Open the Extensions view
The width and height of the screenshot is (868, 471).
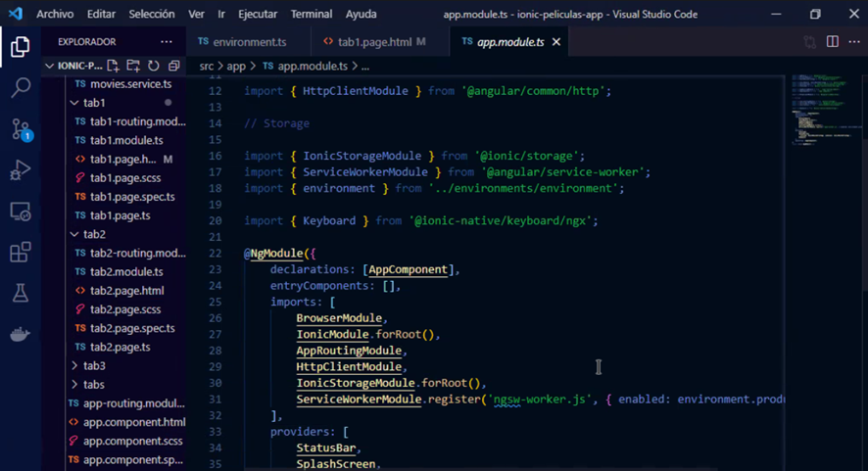pyautogui.click(x=20, y=253)
